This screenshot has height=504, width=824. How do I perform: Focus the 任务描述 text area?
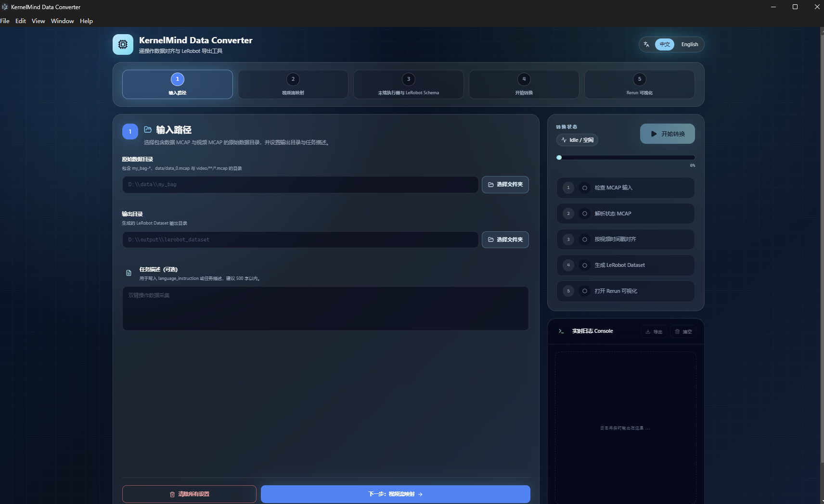[x=325, y=308]
